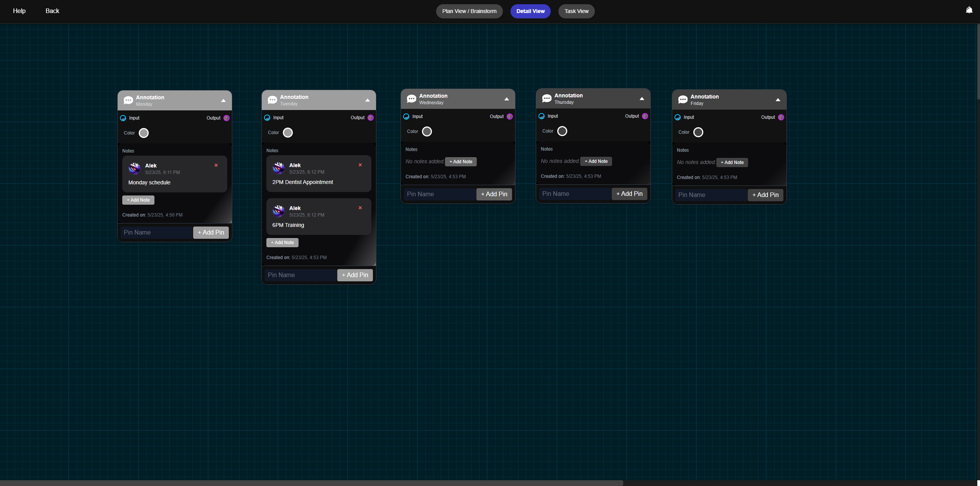Click the Monday annotation speech bubble icon
Screen dimensions: 980x486
pyautogui.click(x=128, y=100)
